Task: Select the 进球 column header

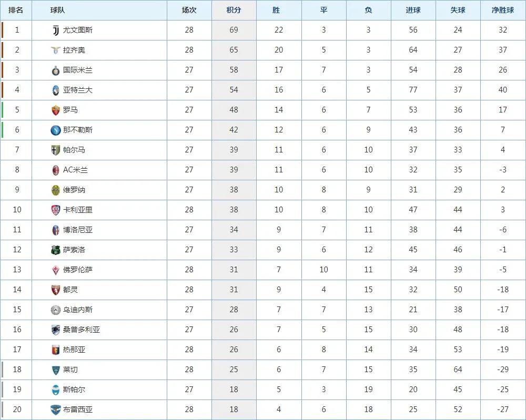Action: pos(413,10)
